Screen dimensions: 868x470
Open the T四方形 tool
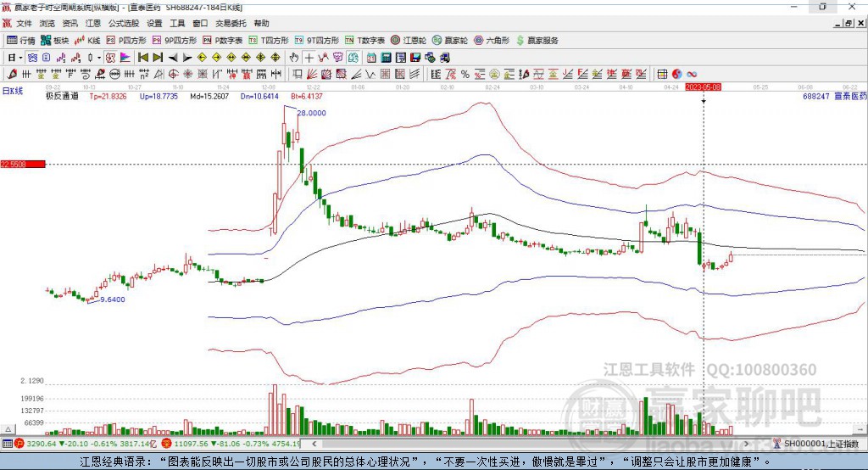click(x=269, y=41)
